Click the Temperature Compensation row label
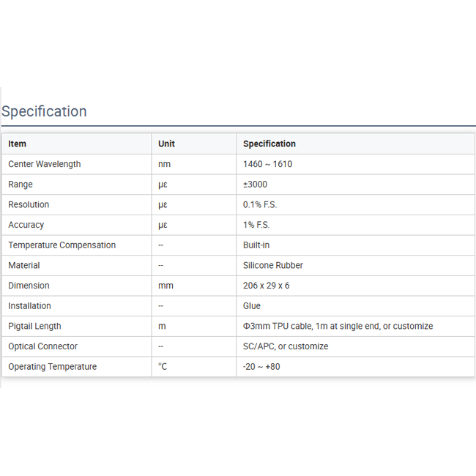 (62, 245)
